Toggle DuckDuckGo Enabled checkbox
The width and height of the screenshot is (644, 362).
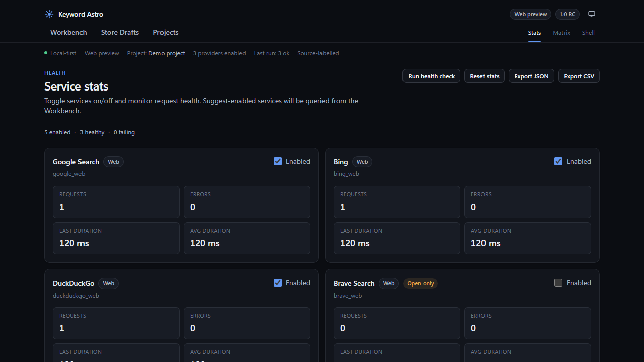[x=278, y=283]
